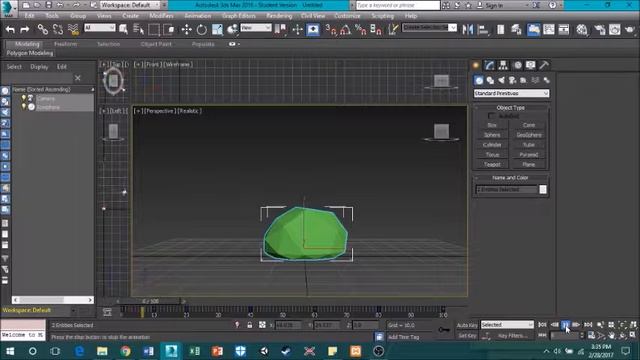
Task: Toggle Auto Key mode
Action: click(467, 325)
